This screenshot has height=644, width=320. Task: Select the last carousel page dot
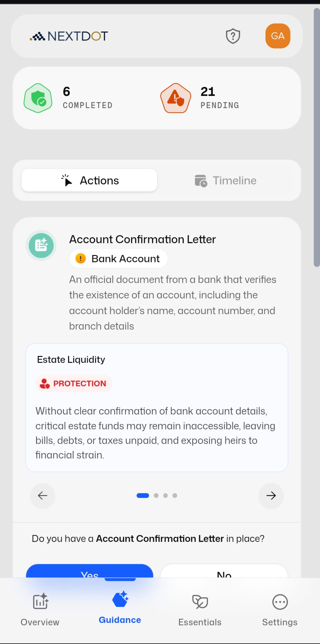175,496
